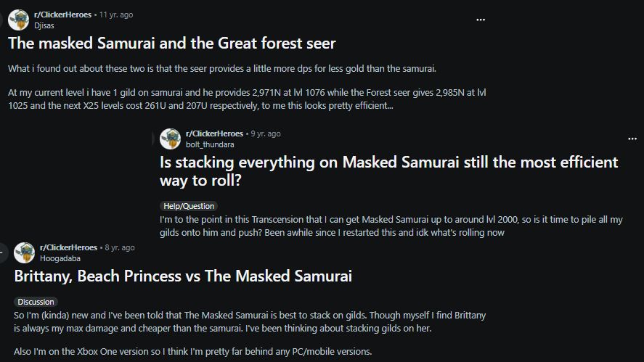Visit the Hoogadaba user profile
Image resolution: width=644 pixels, height=362 pixels.
[x=60, y=258]
